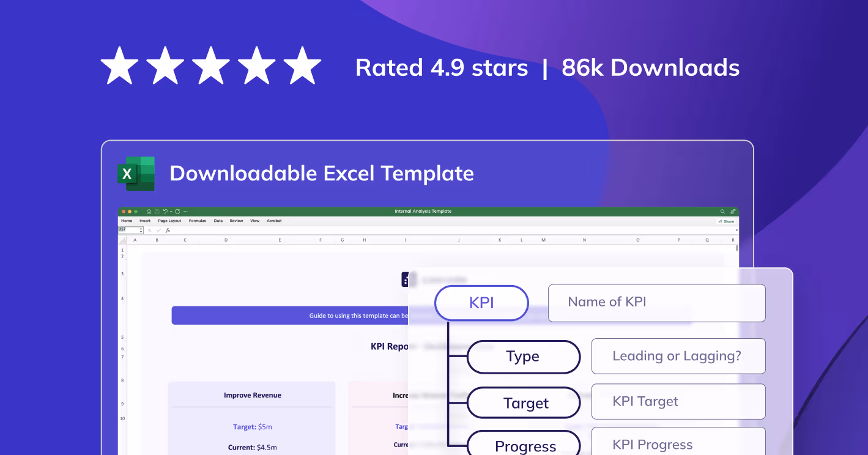Image resolution: width=868 pixels, height=455 pixels.
Task: Click the Internal Analysis Template window title
Action: coord(423,212)
